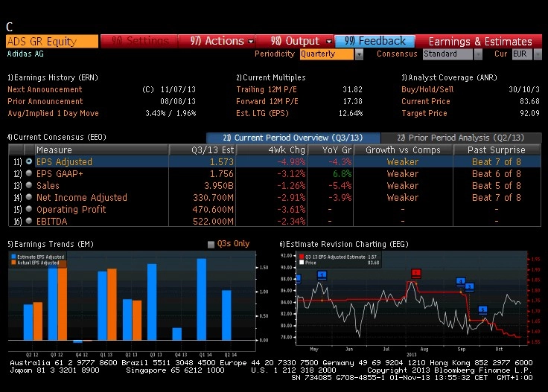Open 1) Earnings History (ERN) section
Viewport: 548px width, 392px height.
[53, 77]
